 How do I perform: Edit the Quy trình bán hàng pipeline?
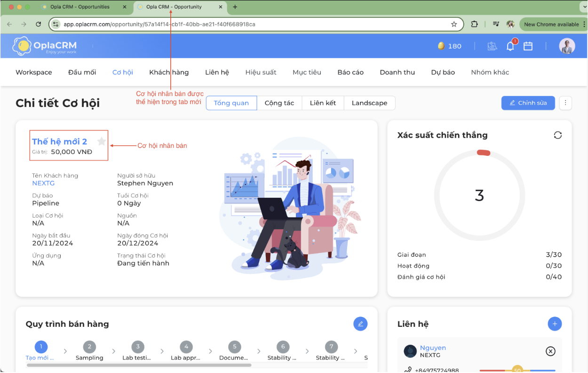coord(360,324)
